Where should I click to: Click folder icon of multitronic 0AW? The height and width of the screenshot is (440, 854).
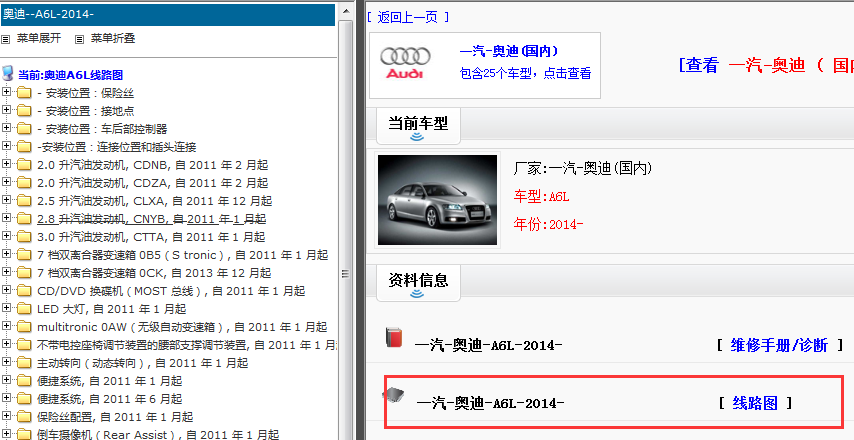click(x=24, y=327)
